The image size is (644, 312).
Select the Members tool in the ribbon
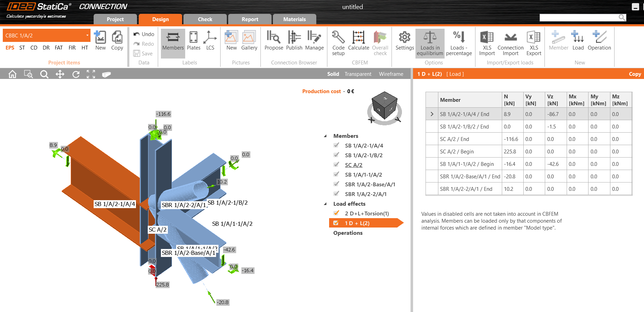[x=173, y=42]
